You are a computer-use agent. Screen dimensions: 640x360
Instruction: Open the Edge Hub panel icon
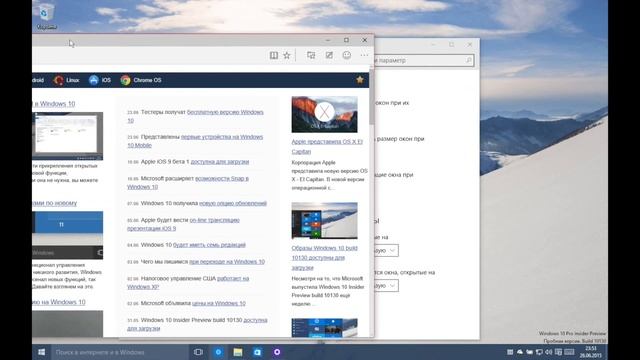[x=311, y=55]
